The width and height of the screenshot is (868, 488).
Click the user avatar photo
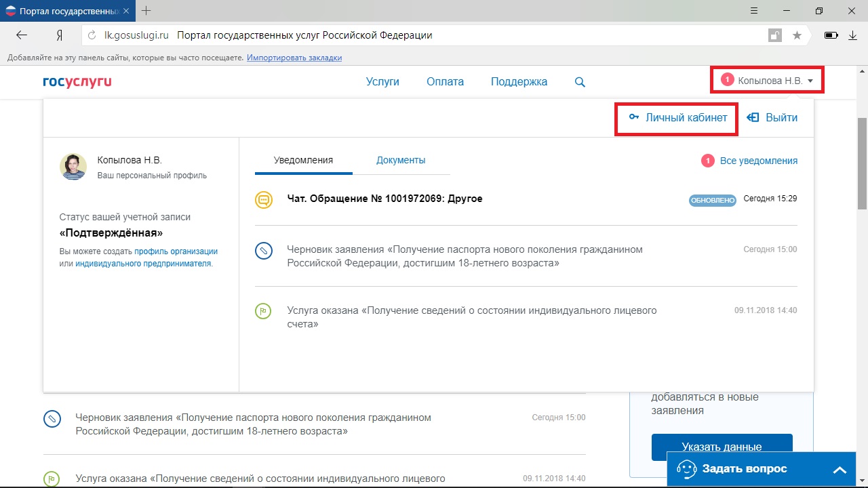[x=73, y=166]
